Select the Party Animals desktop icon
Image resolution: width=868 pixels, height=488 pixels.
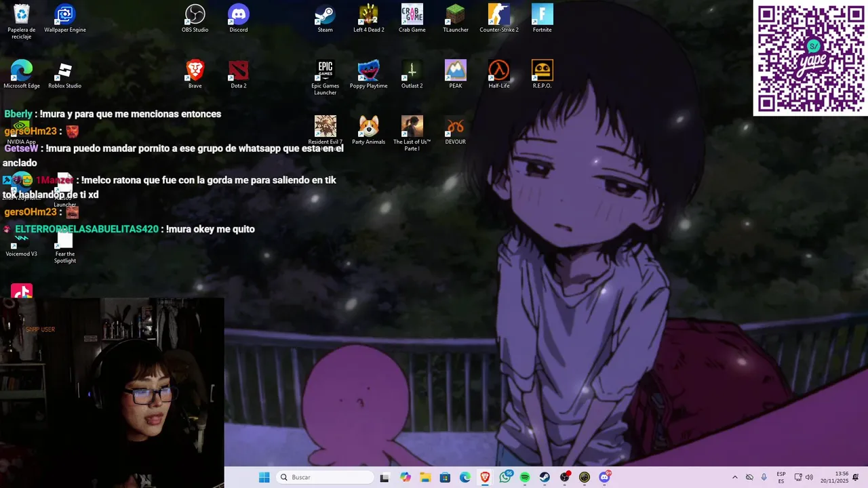(x=369, y=131)
